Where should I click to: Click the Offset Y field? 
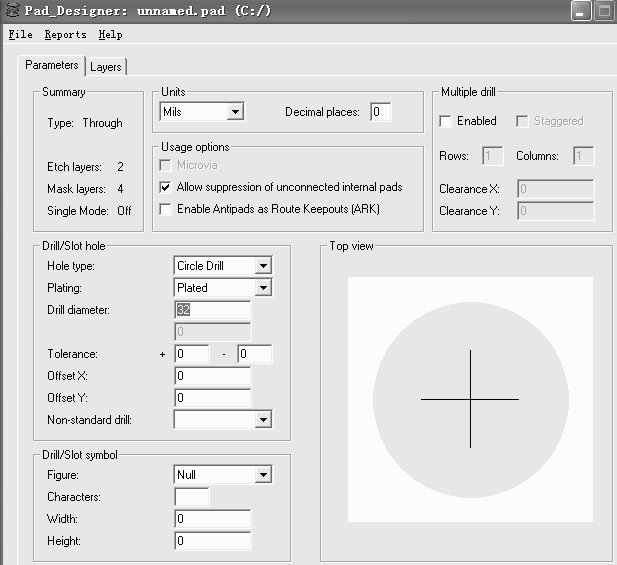(x=212, y=398)
